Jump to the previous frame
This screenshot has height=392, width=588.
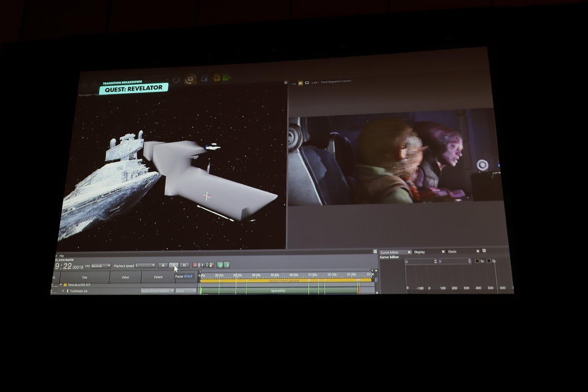pyautogui.click(x=163, y=265)
